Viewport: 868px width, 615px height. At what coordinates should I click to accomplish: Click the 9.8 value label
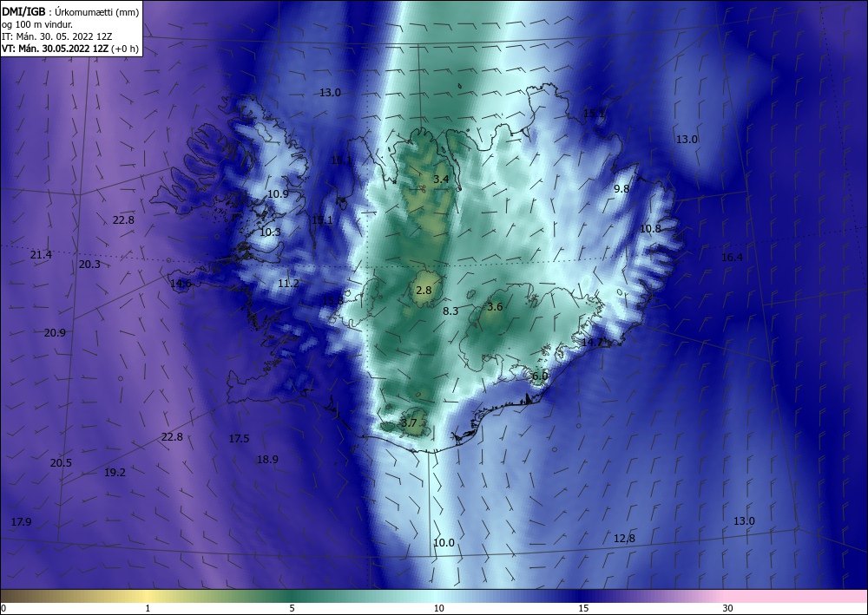pos(621,189)
